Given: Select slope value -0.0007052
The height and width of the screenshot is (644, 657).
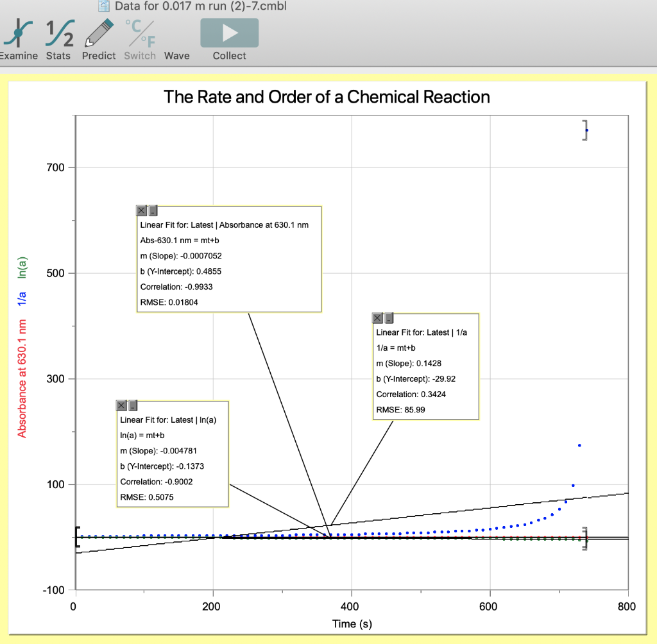Looking at the screenshot, I should (201, 256).
